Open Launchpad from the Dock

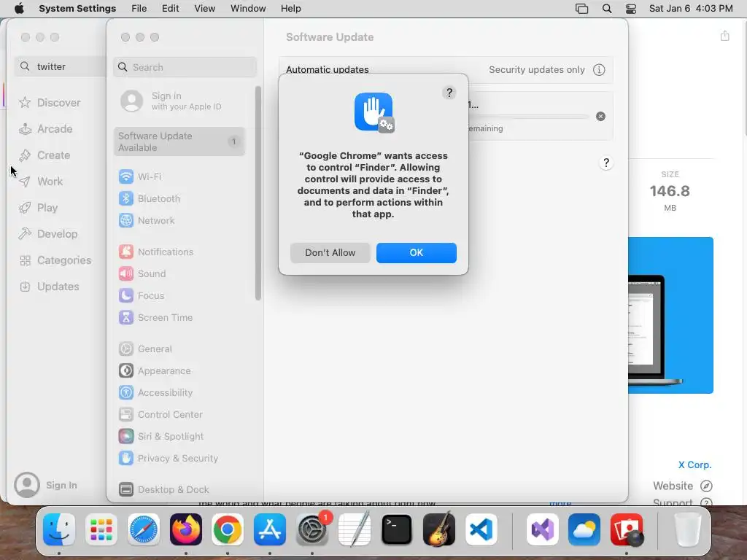(101, 529)
